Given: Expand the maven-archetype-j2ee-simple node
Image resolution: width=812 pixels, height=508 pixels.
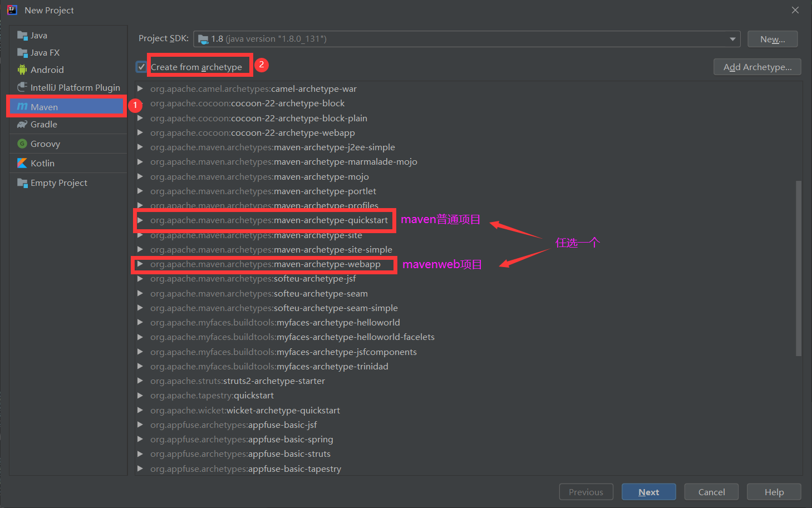Looking at the screenshot, I should coord(140,147).
